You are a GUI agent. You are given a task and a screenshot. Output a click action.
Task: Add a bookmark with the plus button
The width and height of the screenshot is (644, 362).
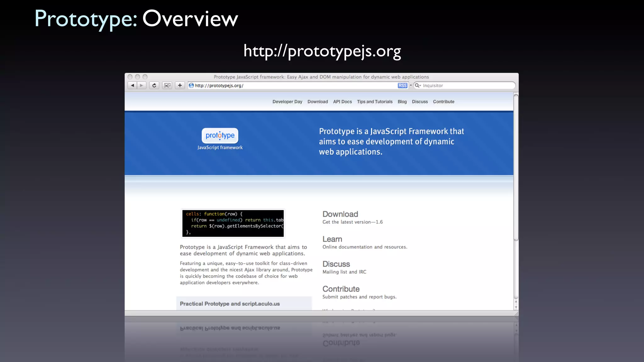pyautogui.click(x=180, y=85)
